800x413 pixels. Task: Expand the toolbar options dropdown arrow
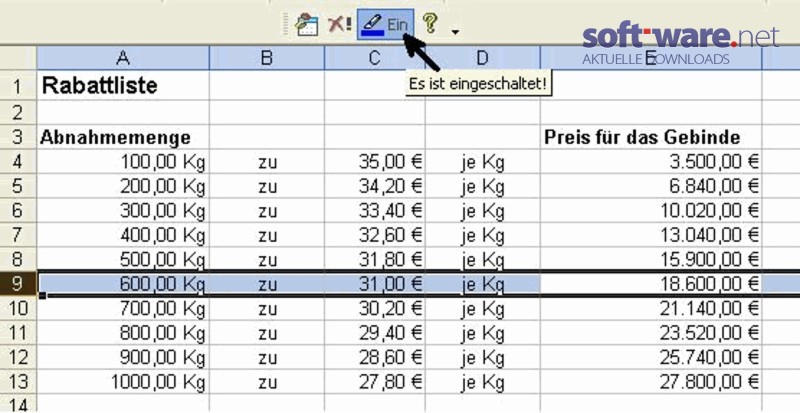455,33
